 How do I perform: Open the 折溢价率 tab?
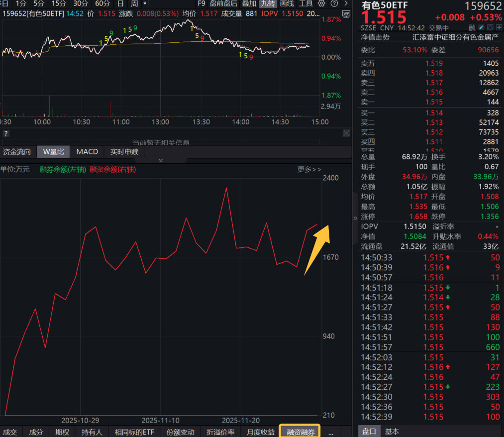220,432
